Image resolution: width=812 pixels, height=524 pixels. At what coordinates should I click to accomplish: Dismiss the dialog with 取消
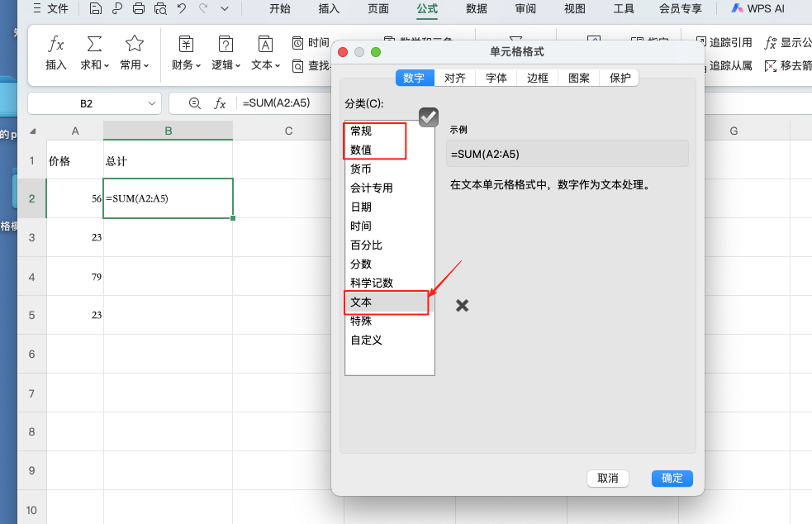(x=607, y=478)
